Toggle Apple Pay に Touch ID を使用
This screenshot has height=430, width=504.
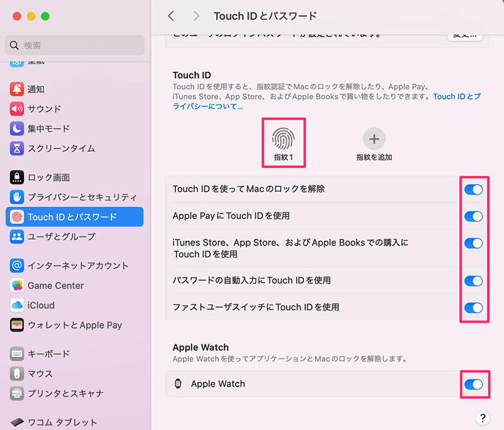[x=474, y=216]
